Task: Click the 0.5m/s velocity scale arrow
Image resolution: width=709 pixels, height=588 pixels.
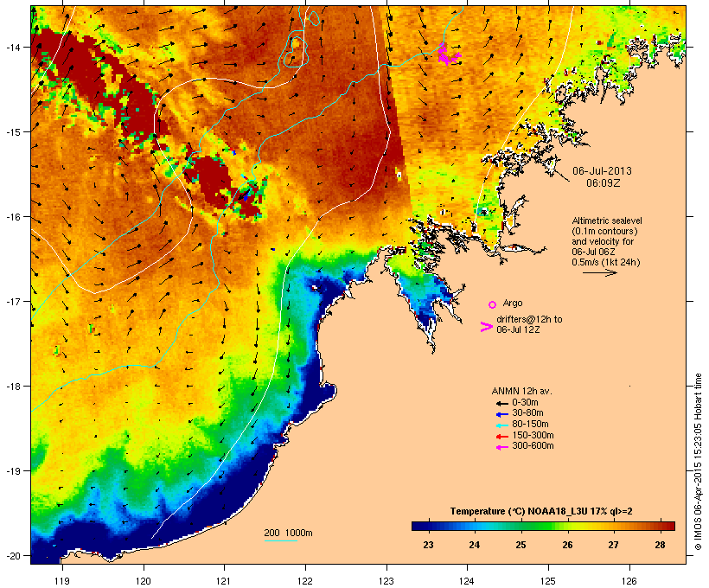Action: point(599,272)
